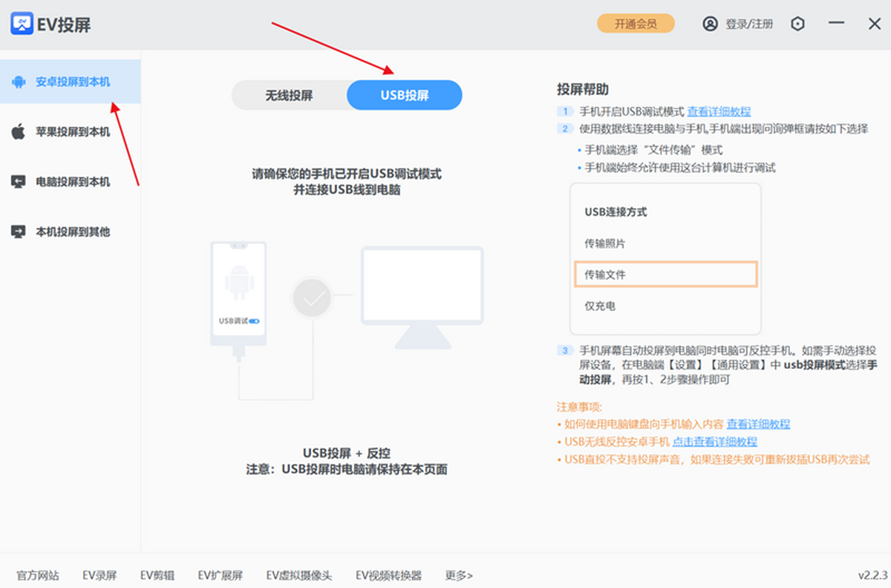891x588 pixels.
Task: Expand 更多> in footer
Action: pyautogui.click(x=459, y=575)
